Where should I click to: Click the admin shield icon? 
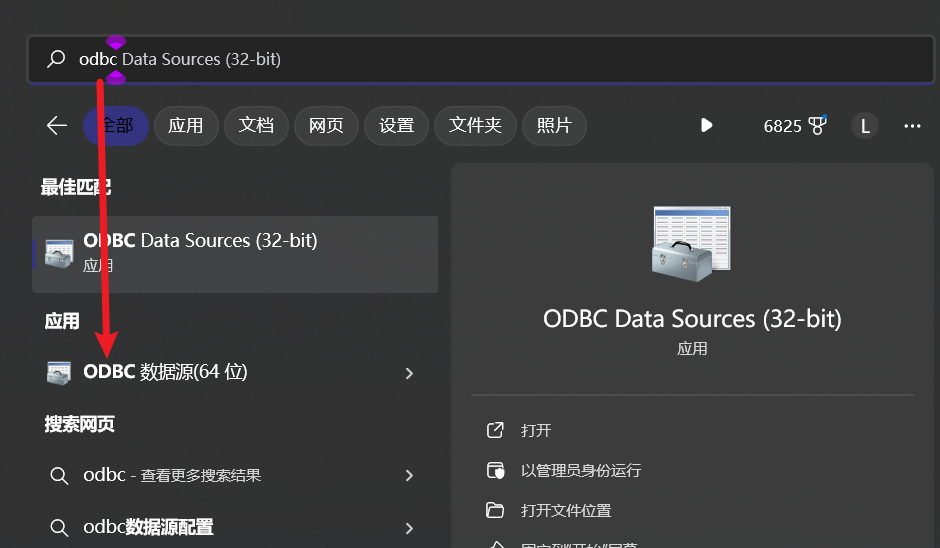495,471
